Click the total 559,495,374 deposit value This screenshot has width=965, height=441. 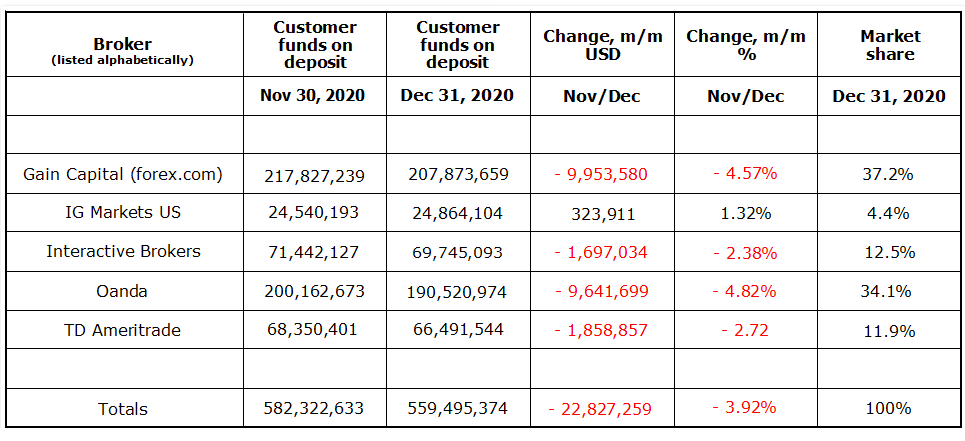coord(458,408)
